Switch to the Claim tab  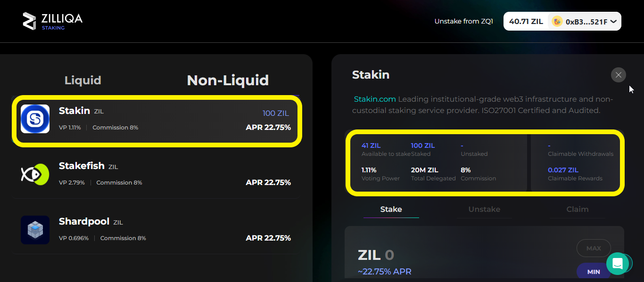[577, 209]
